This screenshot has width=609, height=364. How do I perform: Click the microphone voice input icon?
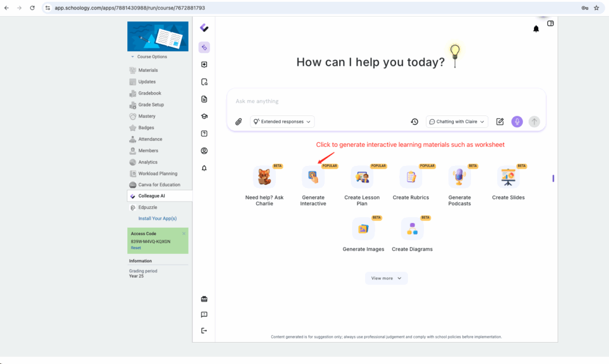[x=517, y=121]
